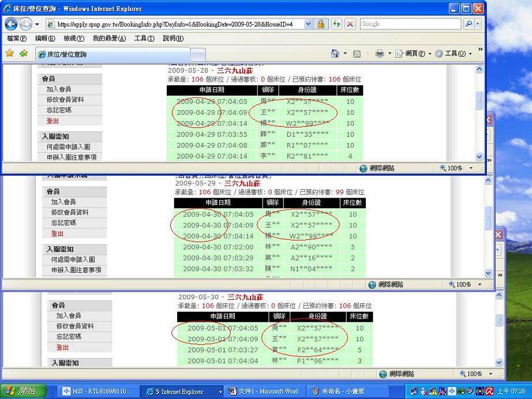Open the 我的最愛(A) menu
532x399 pixels.
click(x=109, y=38)
